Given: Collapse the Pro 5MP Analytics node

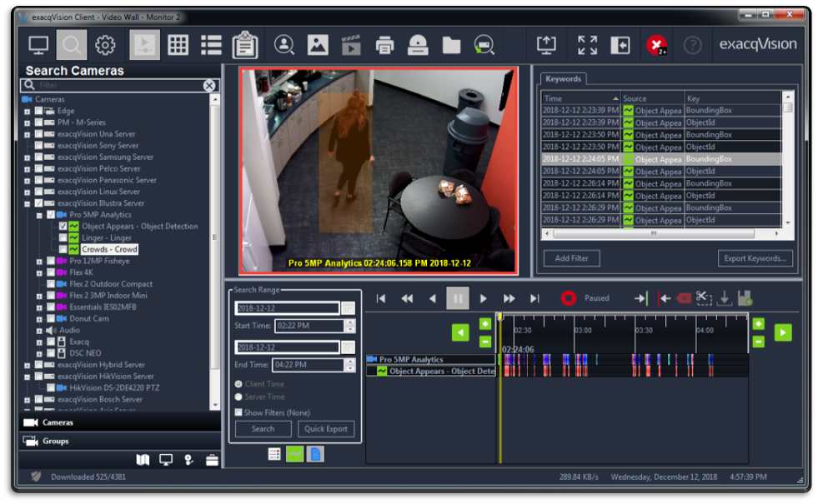Looking at the screenshot, I should (39, 215).
